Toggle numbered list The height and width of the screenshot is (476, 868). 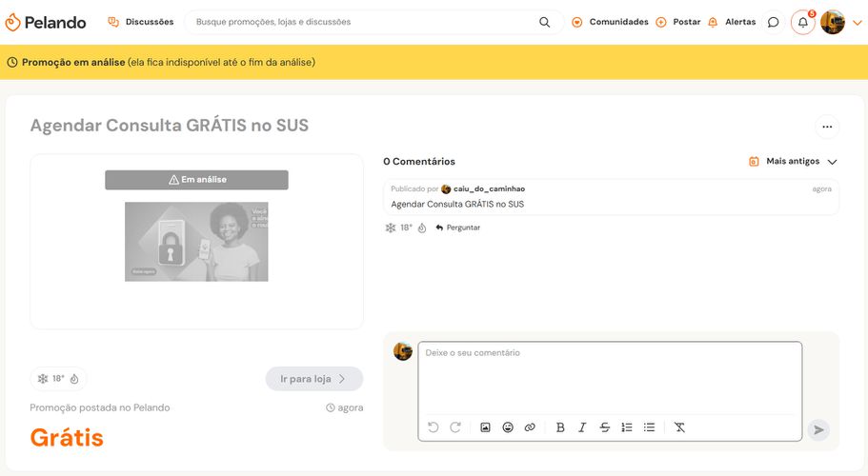click(x=627, y=427)
